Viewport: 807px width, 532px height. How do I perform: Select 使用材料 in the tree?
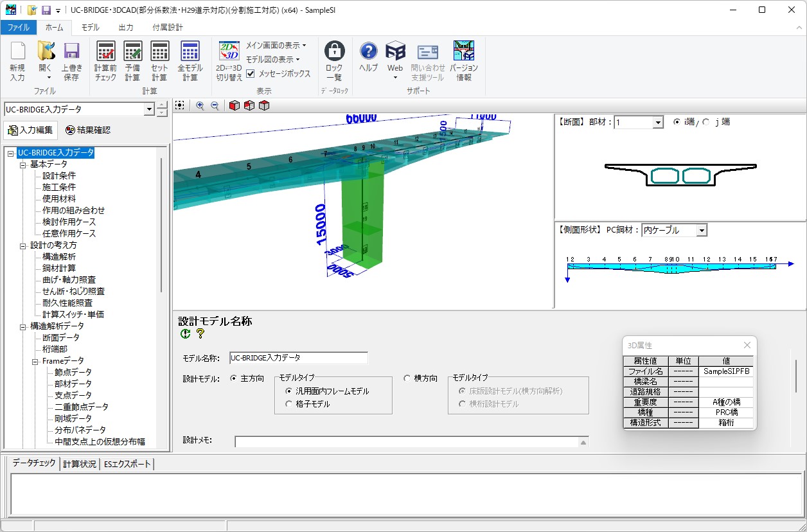pyautogui.click(x=59, y=199)
